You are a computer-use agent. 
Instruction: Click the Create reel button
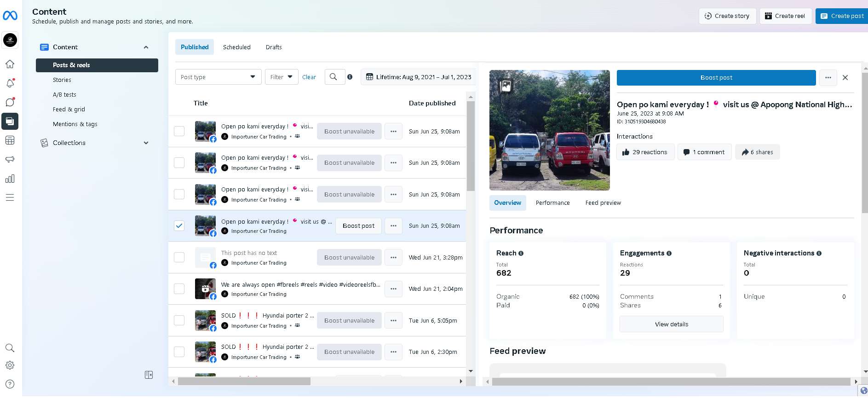coord(786,16)
